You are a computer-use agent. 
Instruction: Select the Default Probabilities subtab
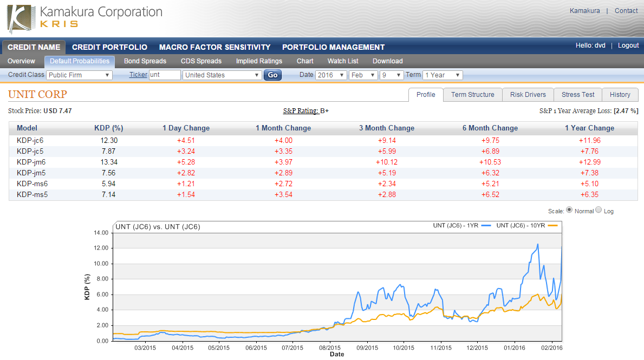click(80, 61)
